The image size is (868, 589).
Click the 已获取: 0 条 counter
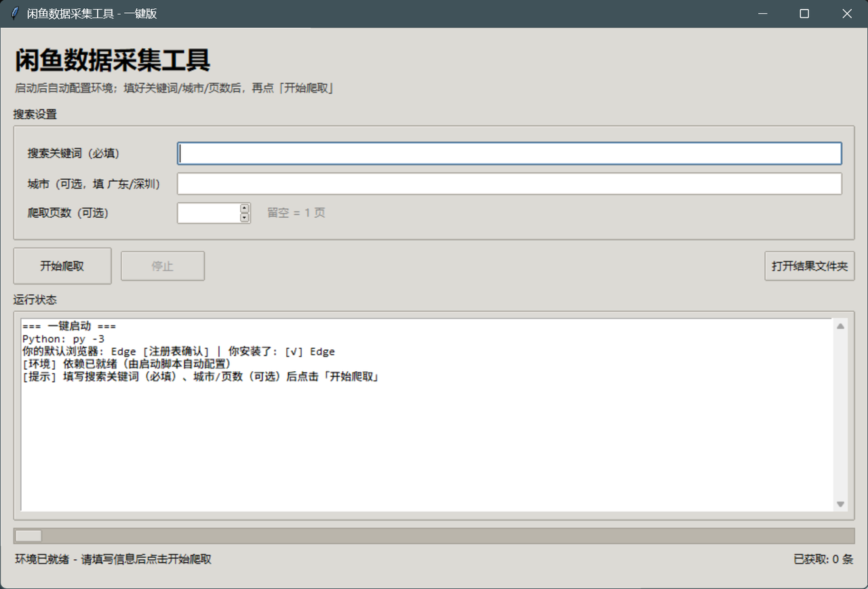coord(823,560)
